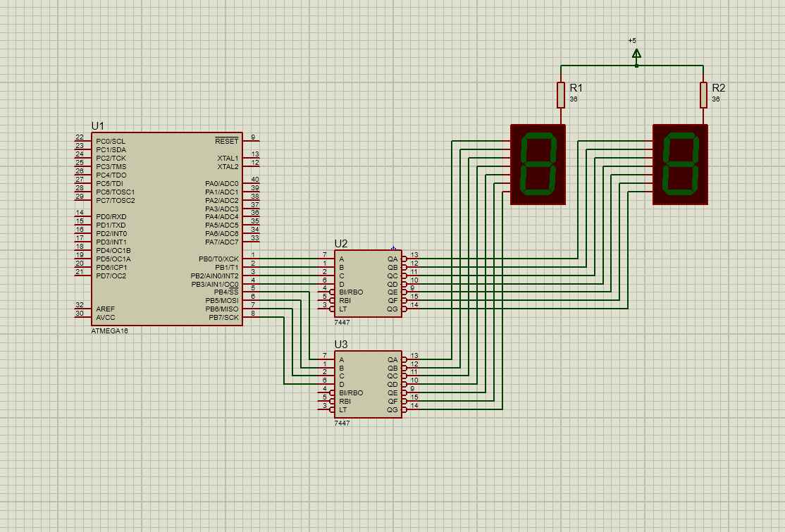
Task: Select the U3 7447 decoder chip
Action: [x=368, y=384]
